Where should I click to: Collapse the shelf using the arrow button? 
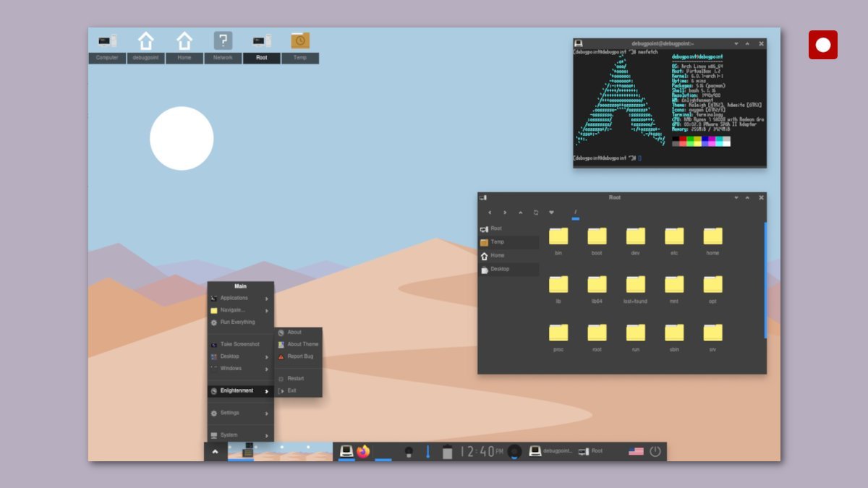215,450
